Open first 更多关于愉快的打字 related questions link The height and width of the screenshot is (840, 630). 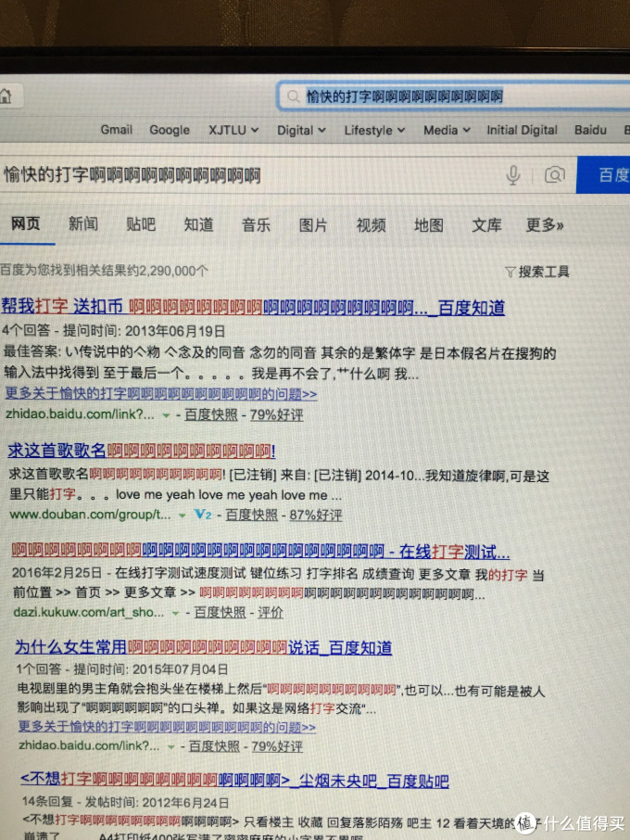(161, 394)
